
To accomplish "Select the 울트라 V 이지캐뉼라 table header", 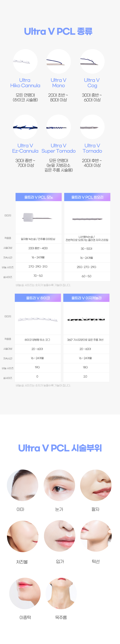I will coord(86,298).
